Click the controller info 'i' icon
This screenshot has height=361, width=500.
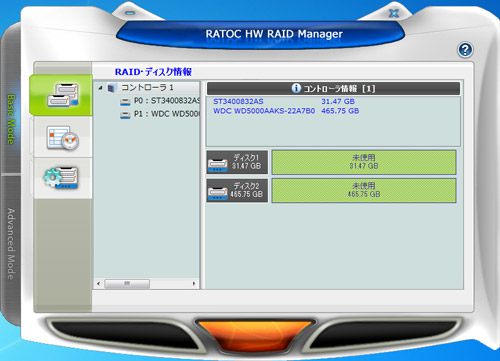click(x=296, y=88)
